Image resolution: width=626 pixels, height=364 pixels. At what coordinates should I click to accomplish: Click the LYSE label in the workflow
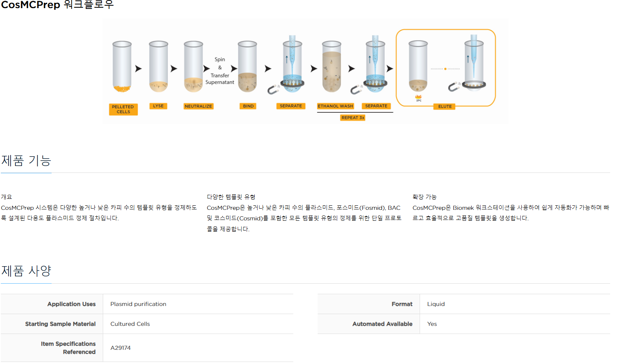click(x=158, y=106)
